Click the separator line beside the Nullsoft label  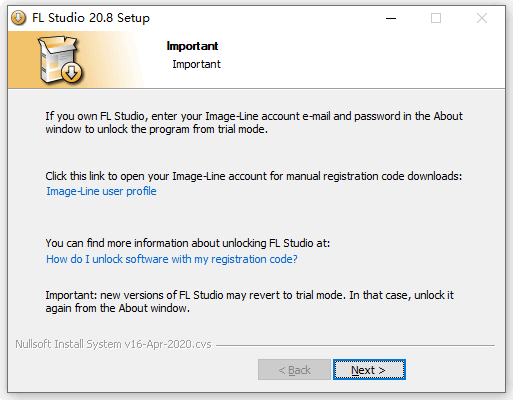coord(355,345)
